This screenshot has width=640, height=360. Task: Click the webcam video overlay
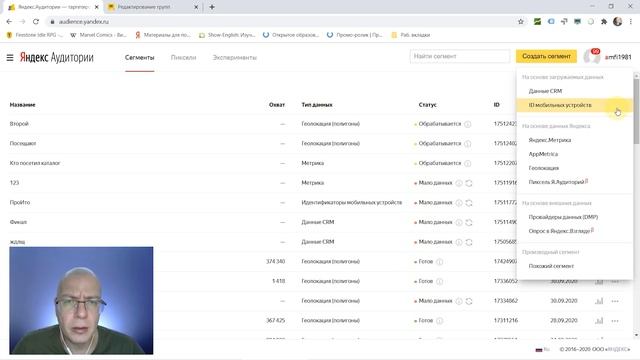click(81, 300)
